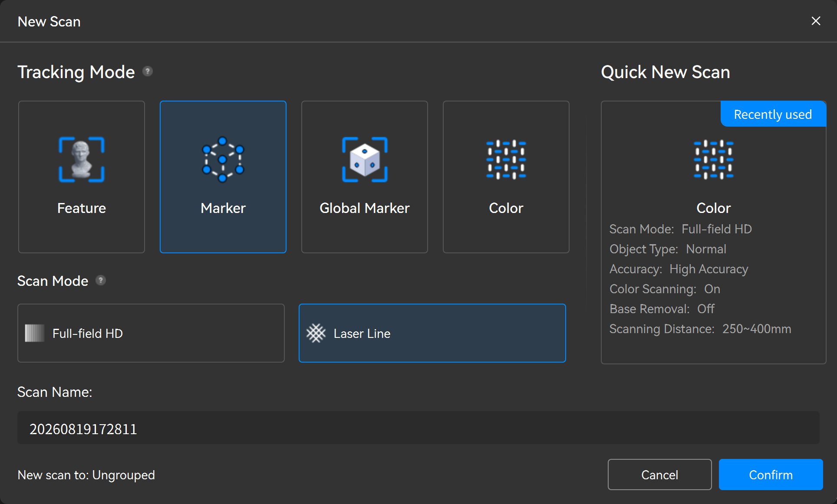Click the Base Removal: Off detail
This screenshot has height=504, width=837.
click(x=662, y=309)
